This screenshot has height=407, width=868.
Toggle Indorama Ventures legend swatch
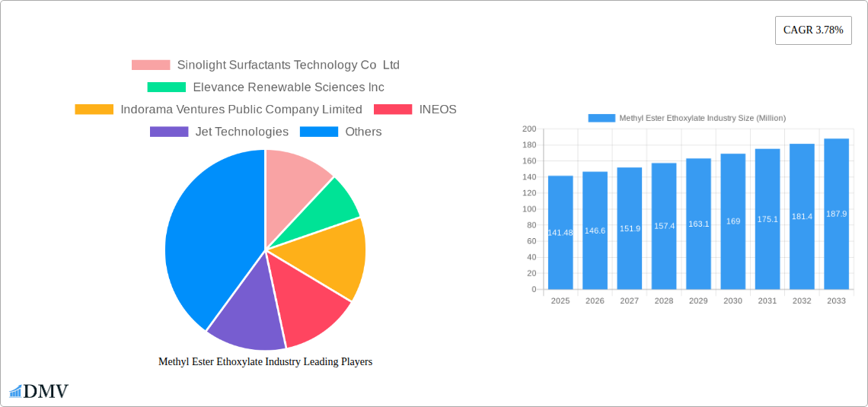point(94,110)
